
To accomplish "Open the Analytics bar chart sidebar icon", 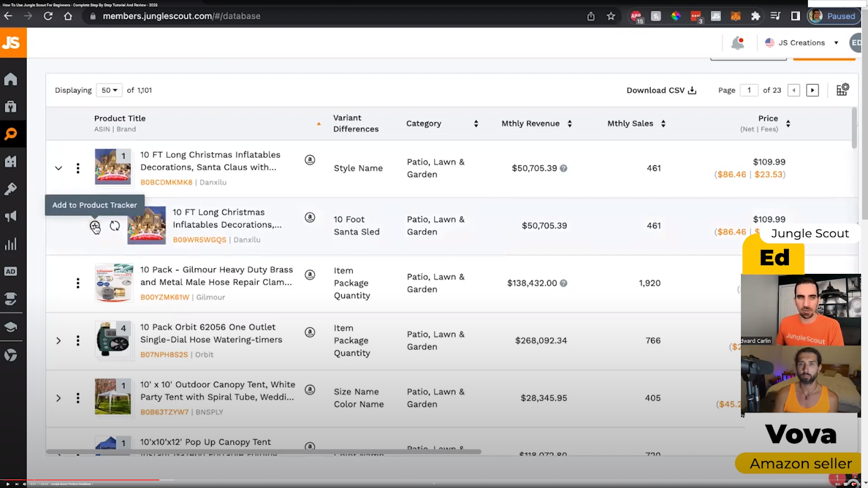I will click(11, 244).
